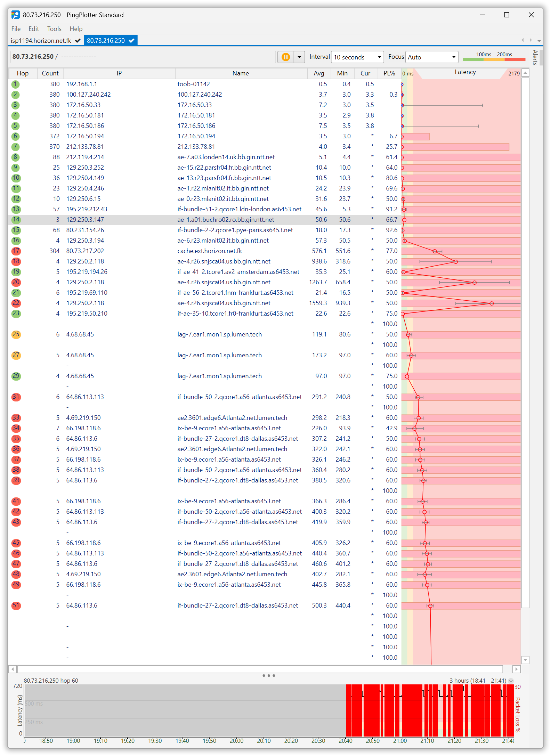This screenshot has width=551, height=756.
Task: Pause tracing with the orange pause button
Action: coord(285,57)
